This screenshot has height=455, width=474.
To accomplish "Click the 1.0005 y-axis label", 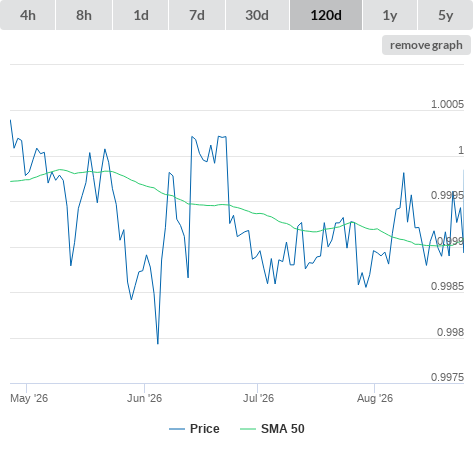I will click(447, 104).
